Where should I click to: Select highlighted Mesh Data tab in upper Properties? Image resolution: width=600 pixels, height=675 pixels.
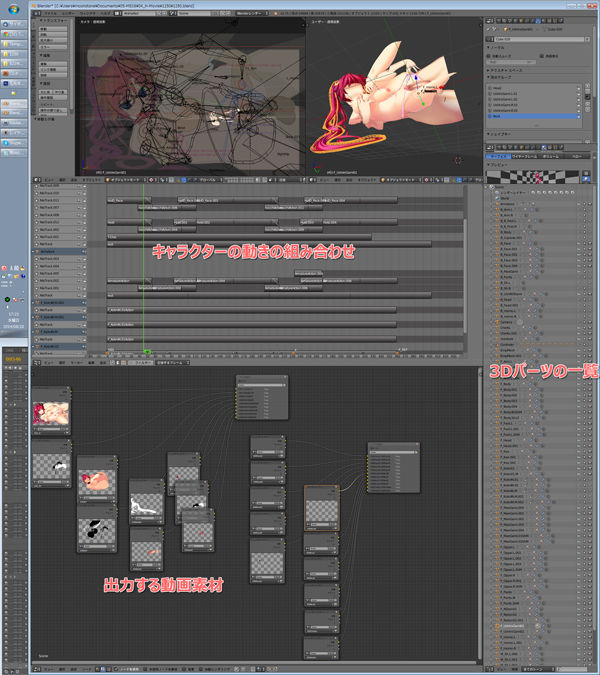coord(538,21)
